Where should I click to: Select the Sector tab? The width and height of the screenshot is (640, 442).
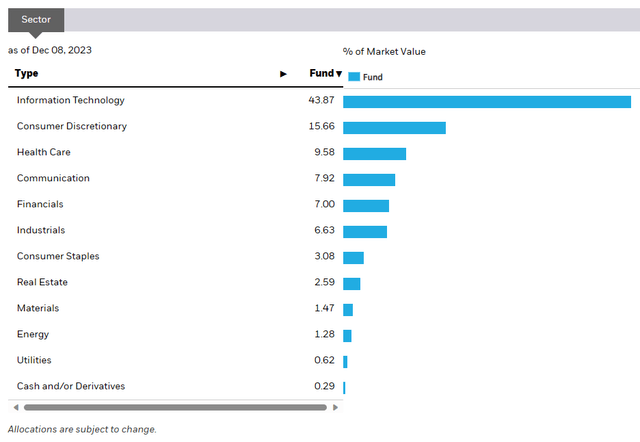36,20
